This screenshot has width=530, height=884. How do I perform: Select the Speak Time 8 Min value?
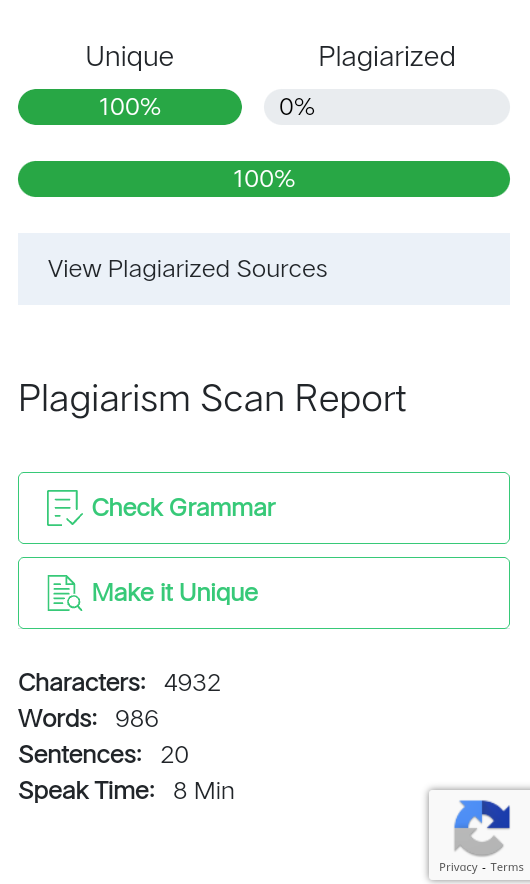point(204,791)
